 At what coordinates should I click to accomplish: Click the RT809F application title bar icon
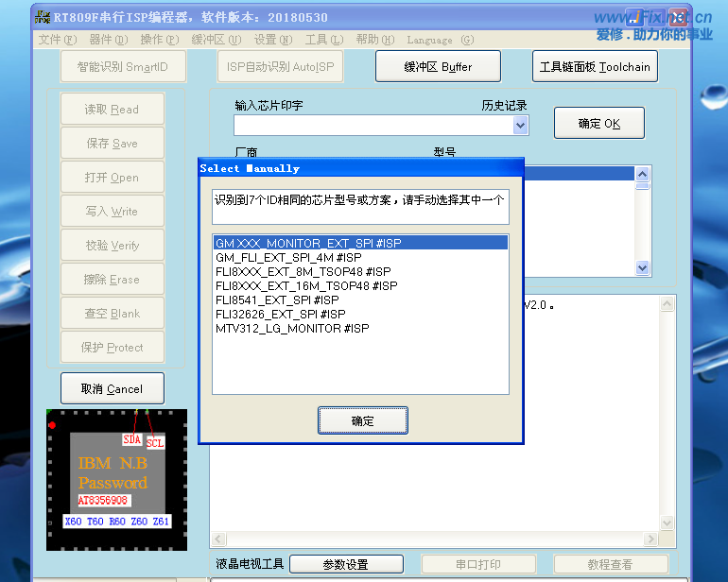[x=43, y=15]
